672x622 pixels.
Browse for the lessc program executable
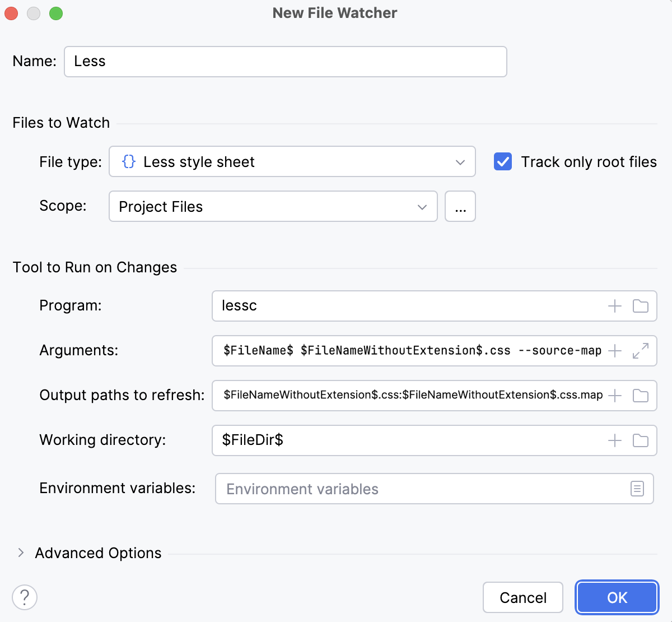[x=641, y=306]
